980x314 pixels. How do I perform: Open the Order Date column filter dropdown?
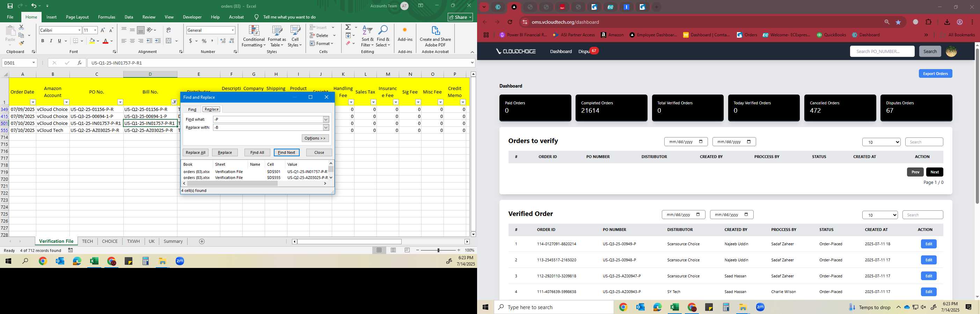pos(33,102)
